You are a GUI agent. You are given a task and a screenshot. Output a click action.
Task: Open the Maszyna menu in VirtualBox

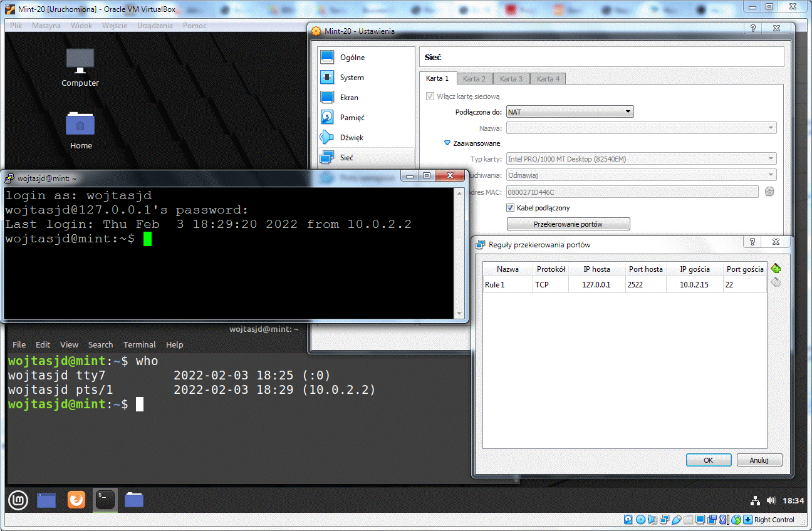tap(46, 26)
